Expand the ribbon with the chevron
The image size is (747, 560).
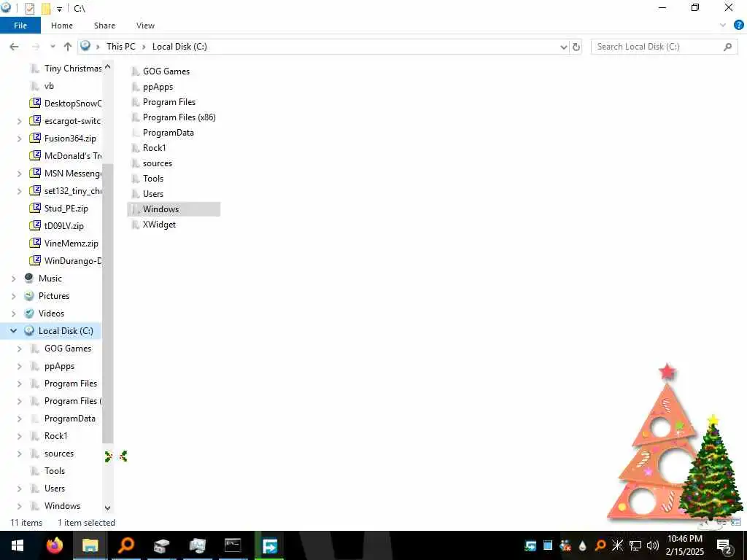coord(723,26)
